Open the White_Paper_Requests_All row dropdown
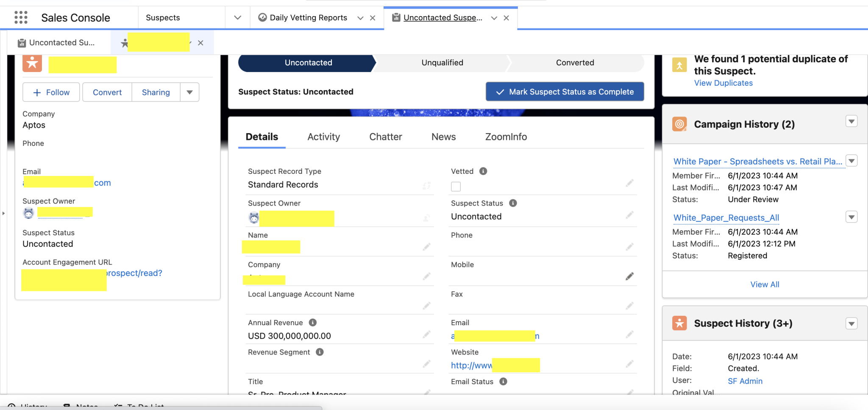 tap(851, 218)
